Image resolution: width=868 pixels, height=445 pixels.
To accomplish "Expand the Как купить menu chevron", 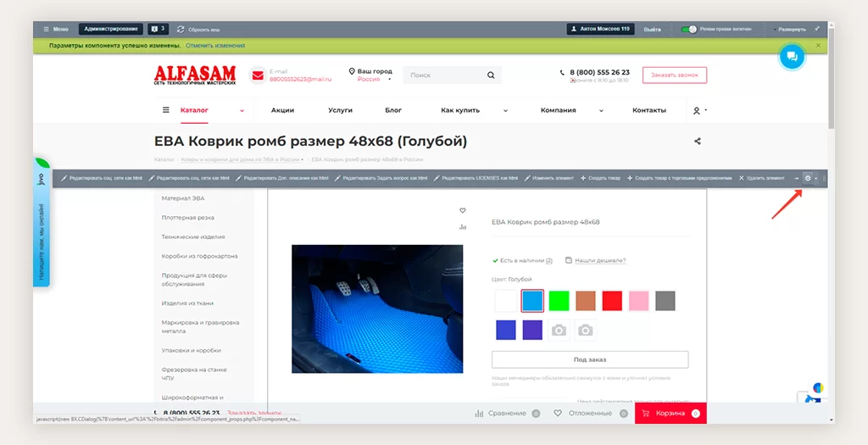I will click(x=505, y=110).
